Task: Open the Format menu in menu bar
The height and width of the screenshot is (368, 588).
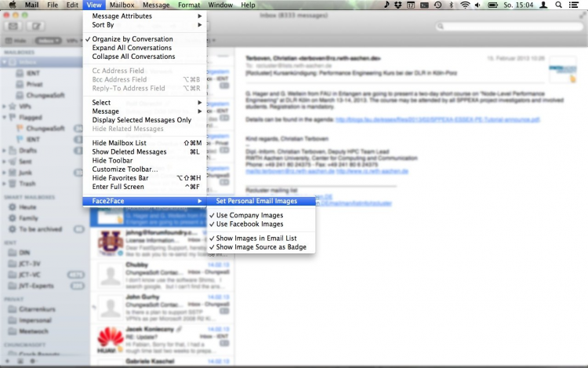Action: click(189, 5)
